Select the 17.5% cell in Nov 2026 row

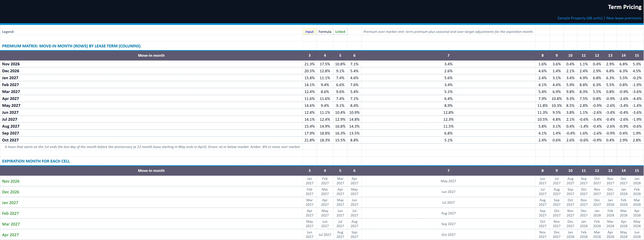pyautogui.click(x=325, y=64)
